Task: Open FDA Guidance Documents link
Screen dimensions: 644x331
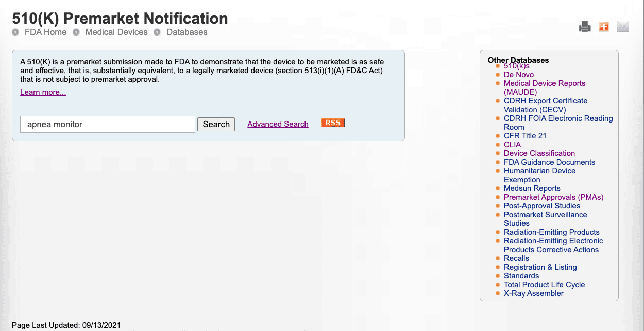Action: pos(549,162)
